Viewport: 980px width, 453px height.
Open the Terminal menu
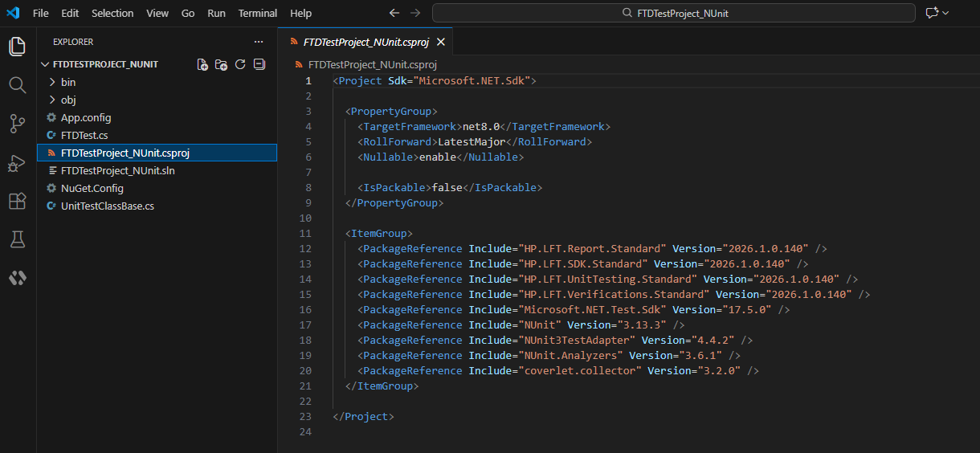tap(257, 14)
